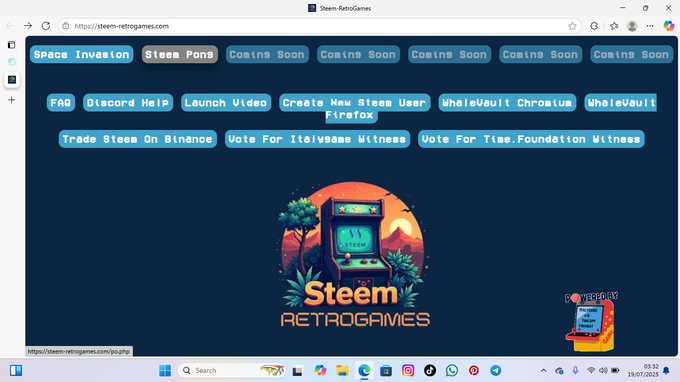680x382 pixels.
Task: Open the tab actions sidebar icon
Action: point(12,45)
